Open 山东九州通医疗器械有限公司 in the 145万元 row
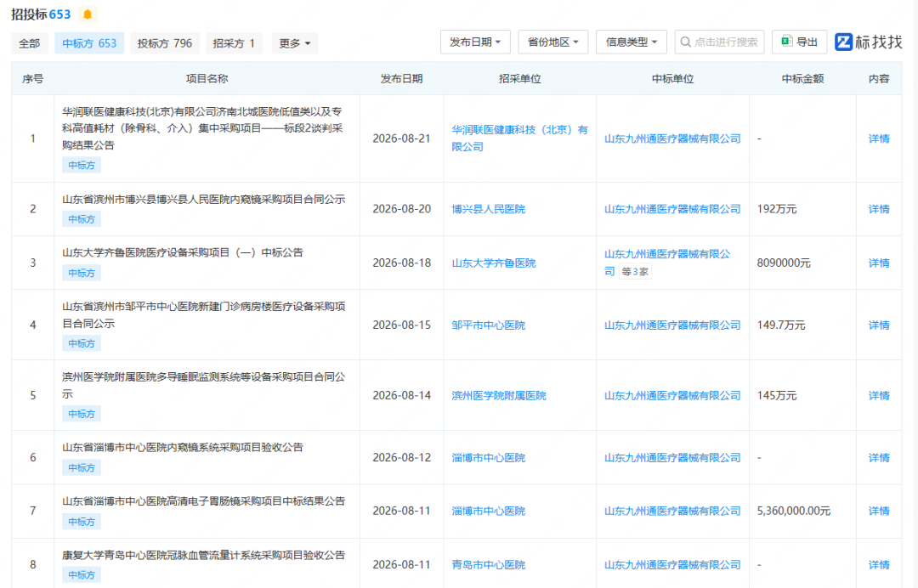Image resolution: width=918 pixels, height=588 pixels. [672, 395]
